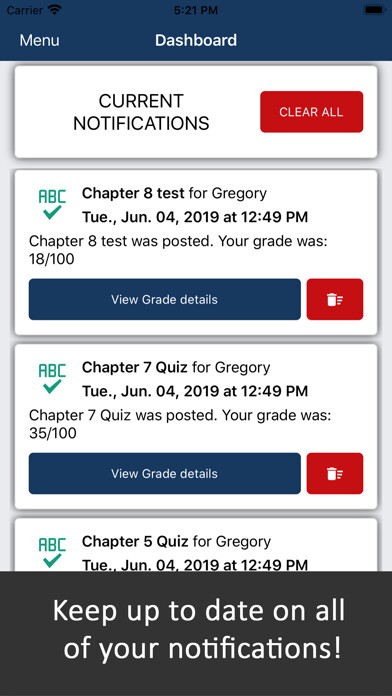392x696 pixels.
Task: Tap the 18/100 grade message text
Action: pyautogui.click(x=181, y=250)
